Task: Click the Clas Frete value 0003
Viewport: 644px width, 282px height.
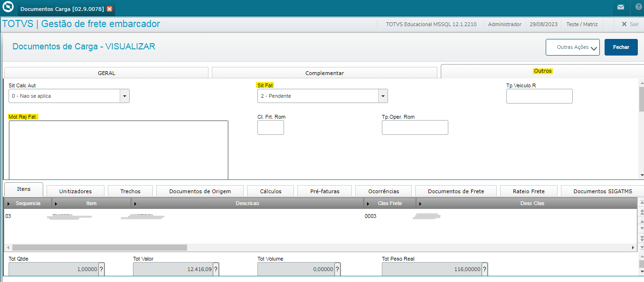Action: click(370, 216)
